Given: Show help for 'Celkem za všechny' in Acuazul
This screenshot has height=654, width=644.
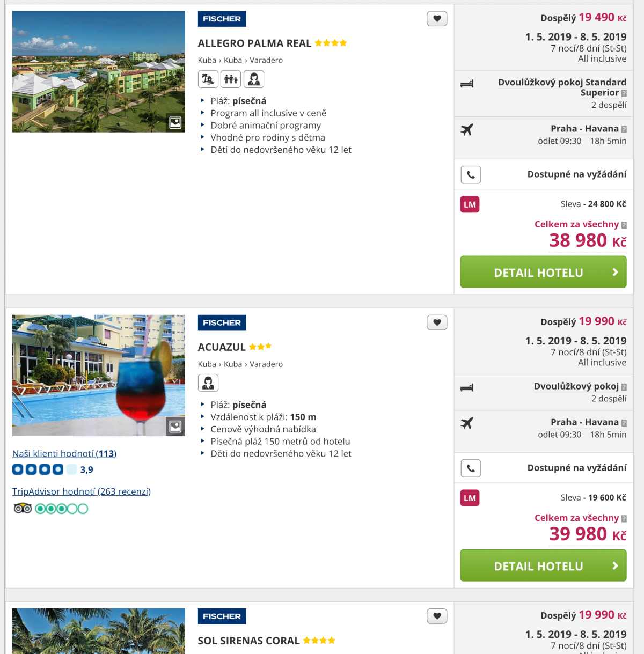Looking at the screenshot, I should coord(624,519).
